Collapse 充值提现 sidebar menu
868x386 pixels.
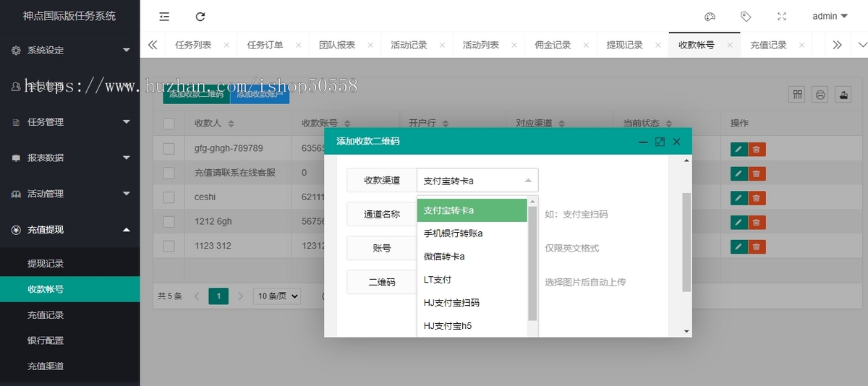click(x=70, y=229)
